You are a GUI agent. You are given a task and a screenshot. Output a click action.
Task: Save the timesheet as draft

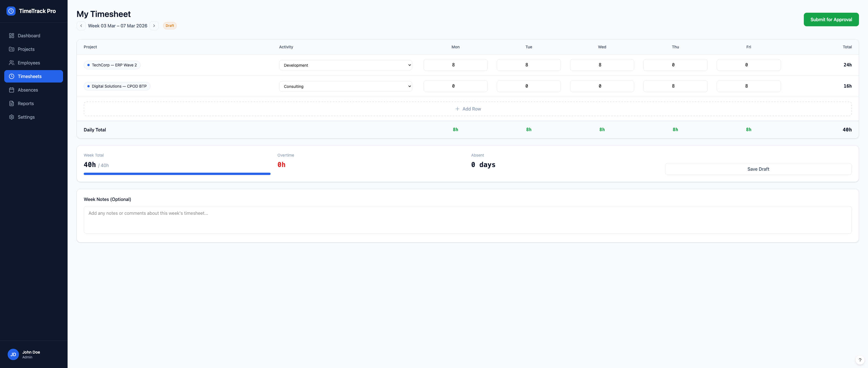(758, 169)
